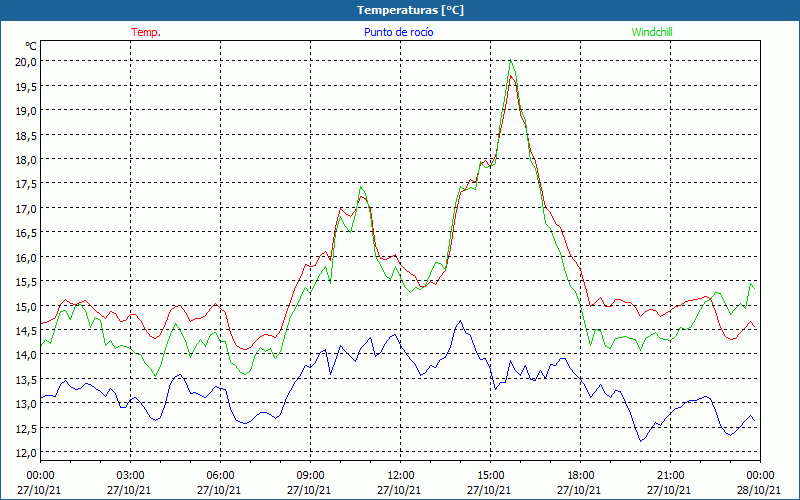Click the 20,0 y-axis value
This screenshot has height=500, width=800.
pos(27,62)
